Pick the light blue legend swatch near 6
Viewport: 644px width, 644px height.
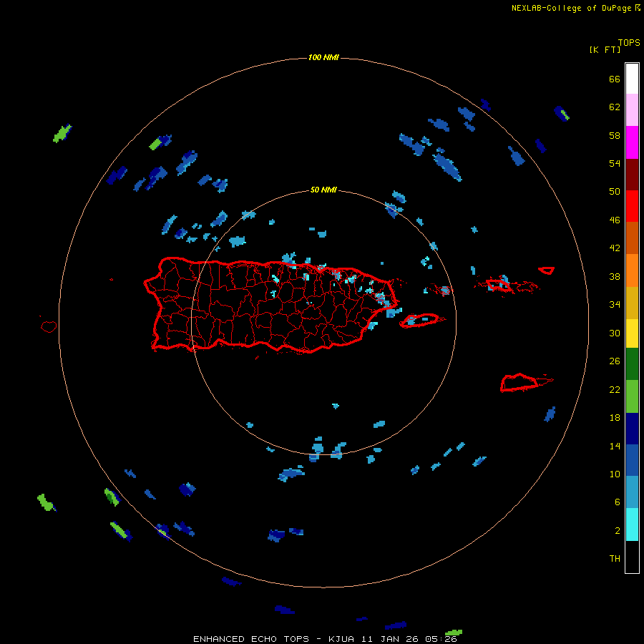tap(632, 492)
